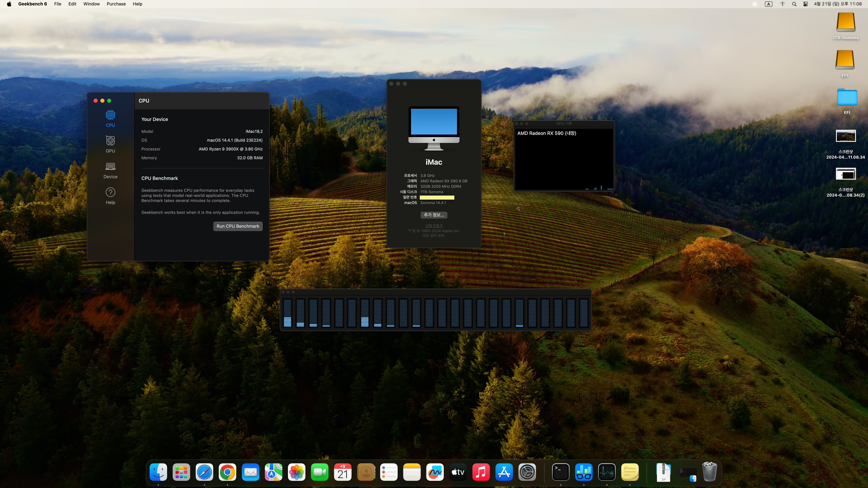Open Contacts from the Dock
The width and height of the screenshot is (868, 488).
click(x=366, y=472)
